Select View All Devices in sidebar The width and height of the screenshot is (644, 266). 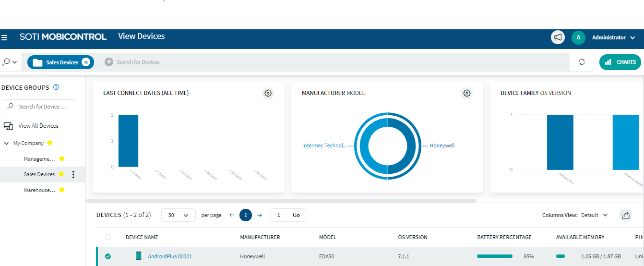(38, 126)
